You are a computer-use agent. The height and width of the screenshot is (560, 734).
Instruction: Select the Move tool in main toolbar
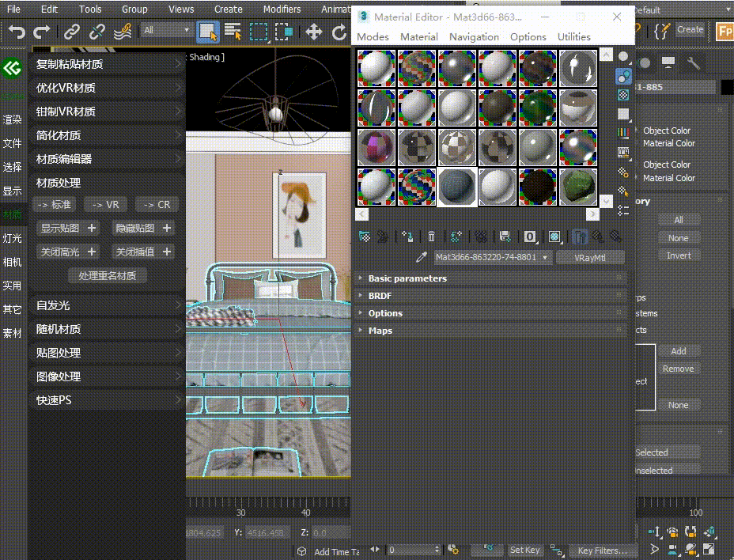[x=314, y=32]
